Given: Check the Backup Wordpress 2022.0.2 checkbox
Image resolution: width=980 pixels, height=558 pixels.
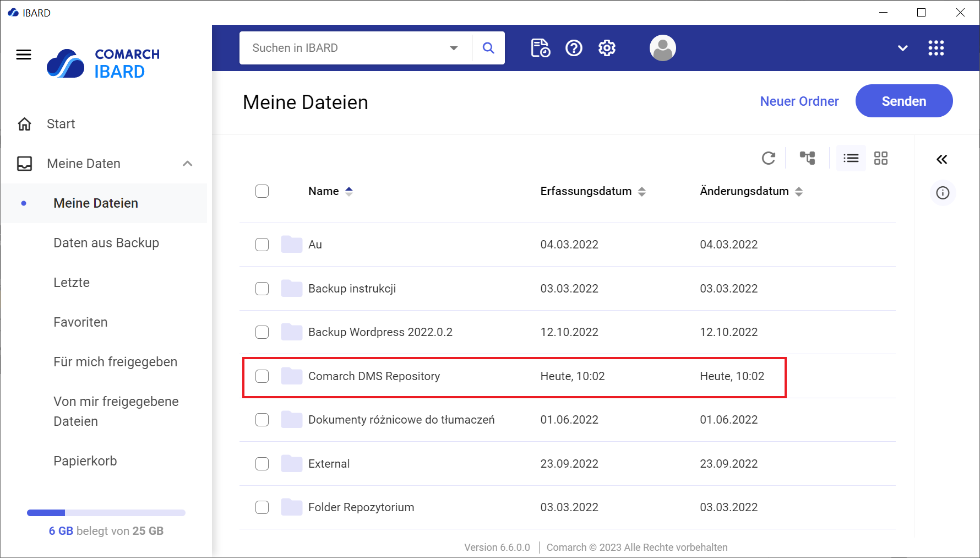Looking at the screenshot, I should tap(262, 332).
